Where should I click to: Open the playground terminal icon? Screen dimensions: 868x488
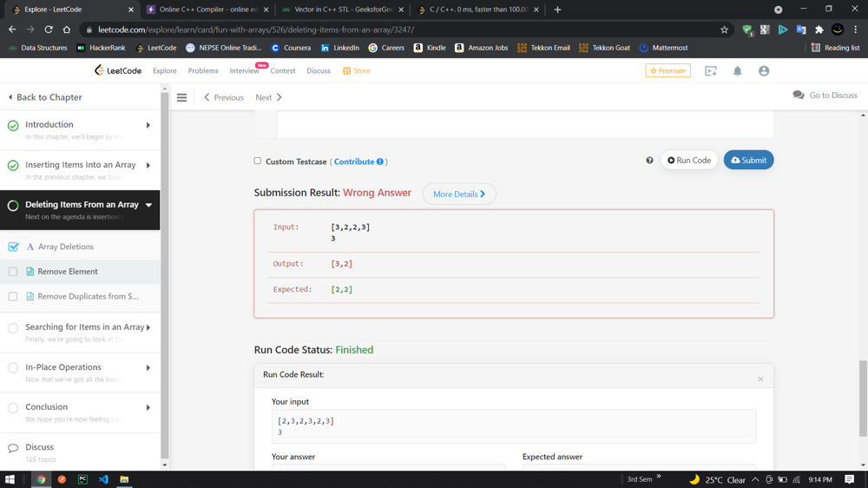click(x=710, y=71)
